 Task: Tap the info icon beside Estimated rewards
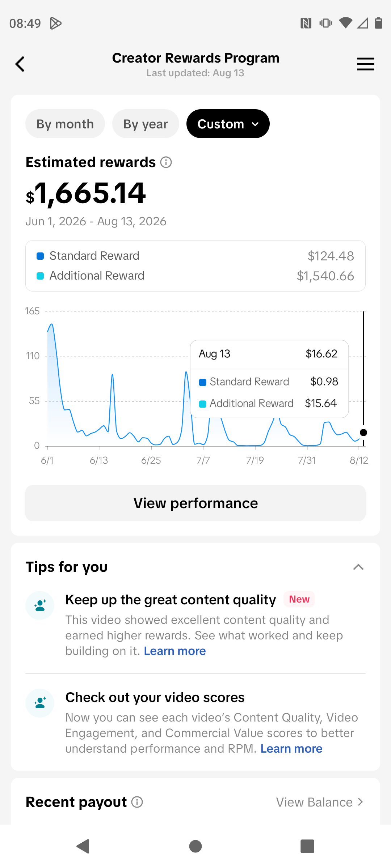pyautogui.click(x=166, y=162)
